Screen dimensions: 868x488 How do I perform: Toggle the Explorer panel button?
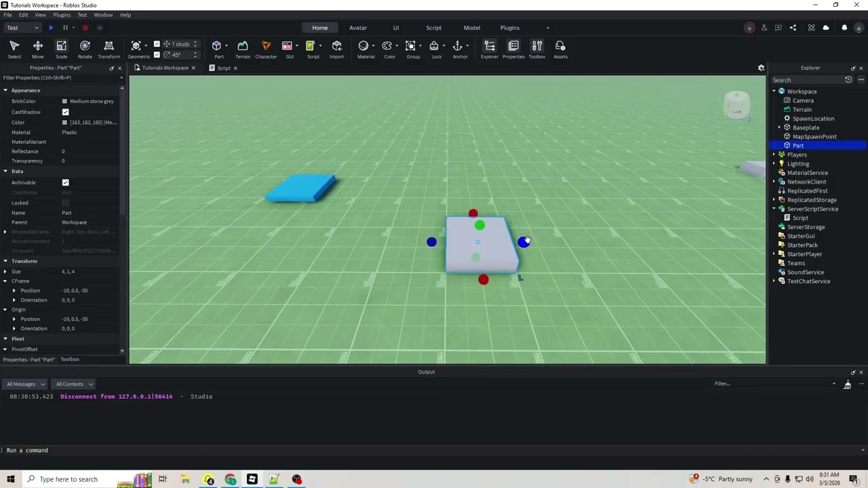[x=490, y=49]
